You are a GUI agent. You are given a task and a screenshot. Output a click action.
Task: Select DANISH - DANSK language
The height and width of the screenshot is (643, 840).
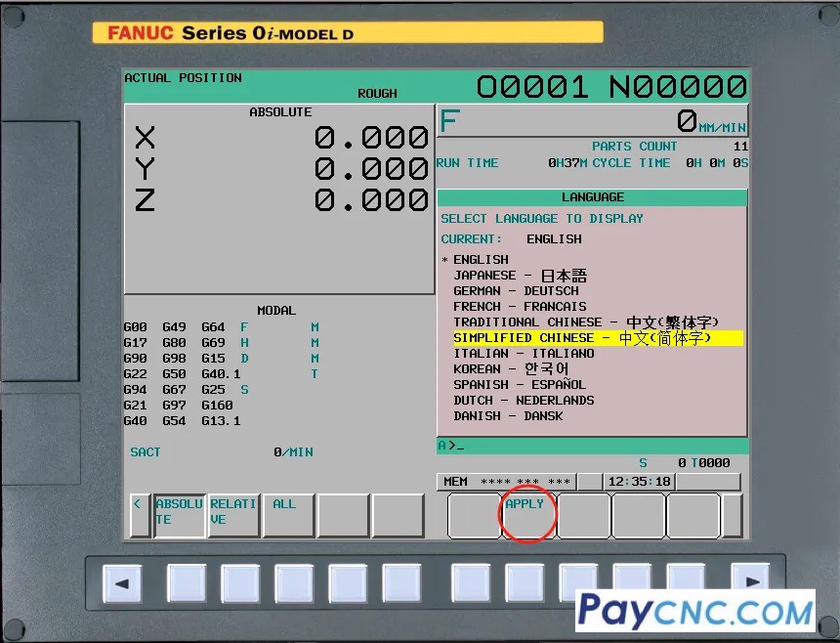[508, 416]
